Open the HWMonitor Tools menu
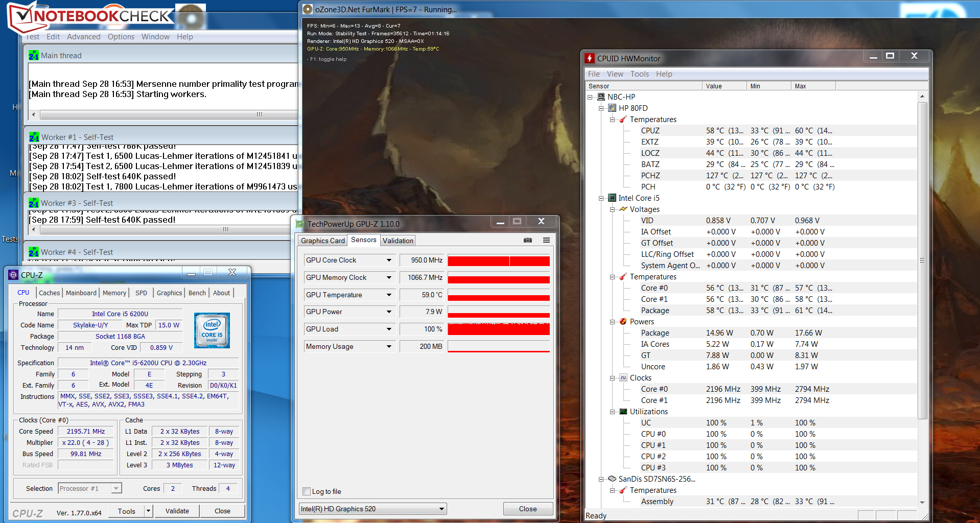This screenshot has width=980, height=523. [639, 74]
